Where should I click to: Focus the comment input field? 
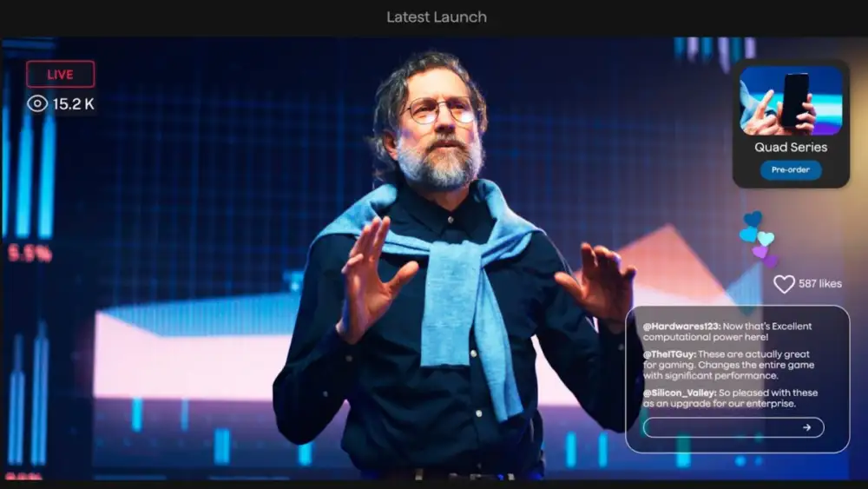click(x=720, y=427)
